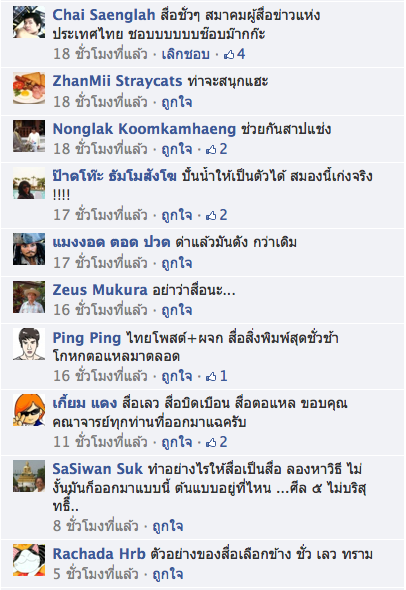Open the 11 ชั่วโมงที่แล้ว timestamp link
This screenshot has width=406, height=590.
pos(100,442)
